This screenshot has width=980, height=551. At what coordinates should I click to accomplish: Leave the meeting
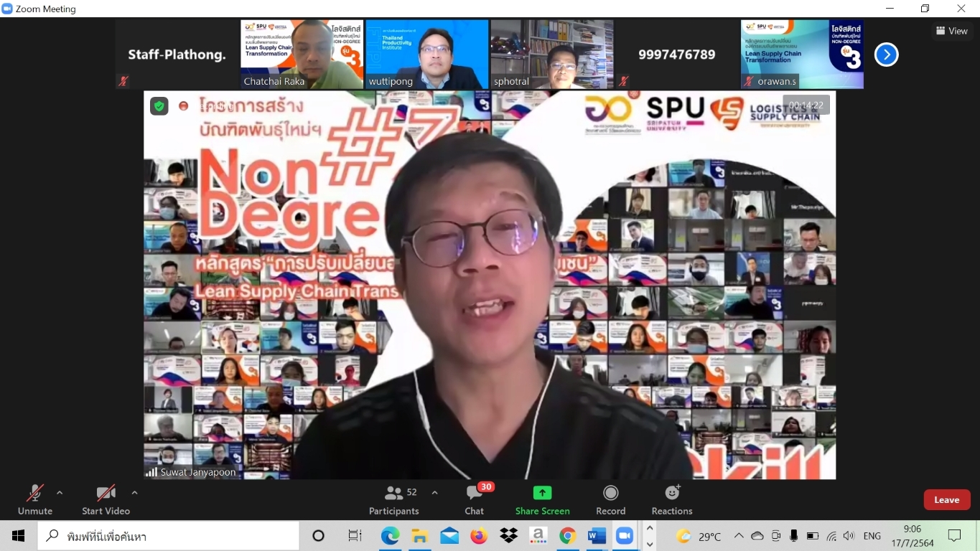coord(946,500)
